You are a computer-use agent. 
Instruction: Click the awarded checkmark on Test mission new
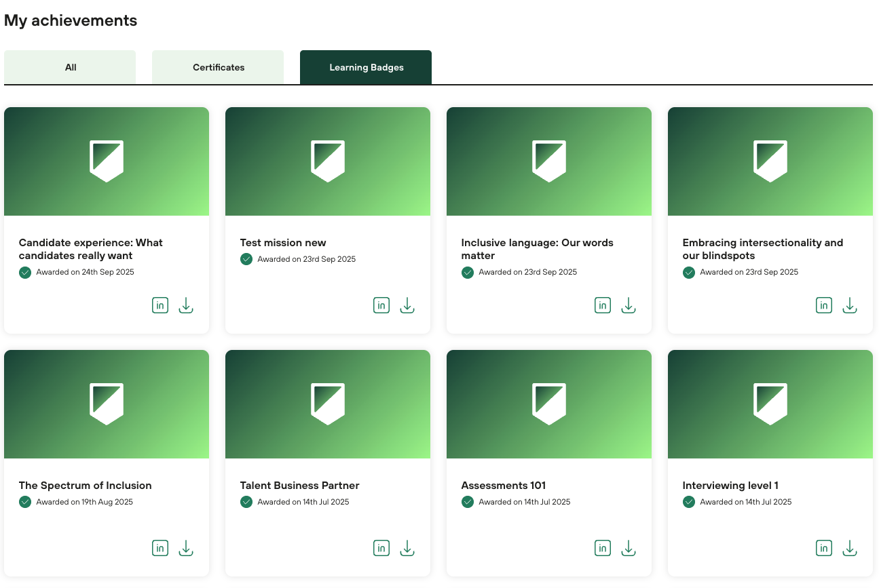click(246, 259)
